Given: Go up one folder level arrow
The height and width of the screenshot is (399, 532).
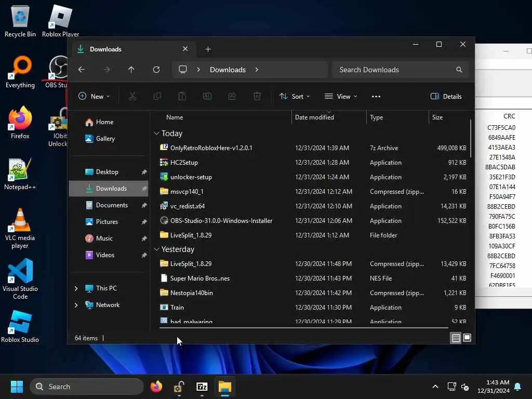Looking at the screenshot, I should [x=131, y=70].
